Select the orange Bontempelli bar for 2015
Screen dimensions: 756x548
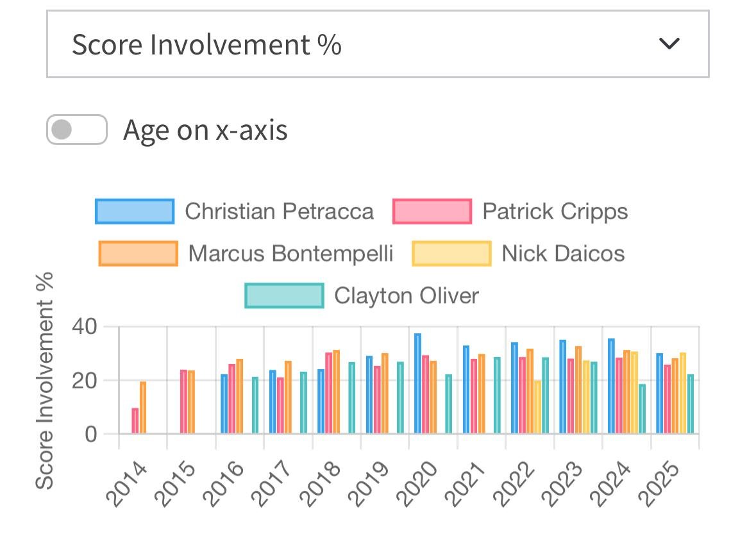pos(192,402)
